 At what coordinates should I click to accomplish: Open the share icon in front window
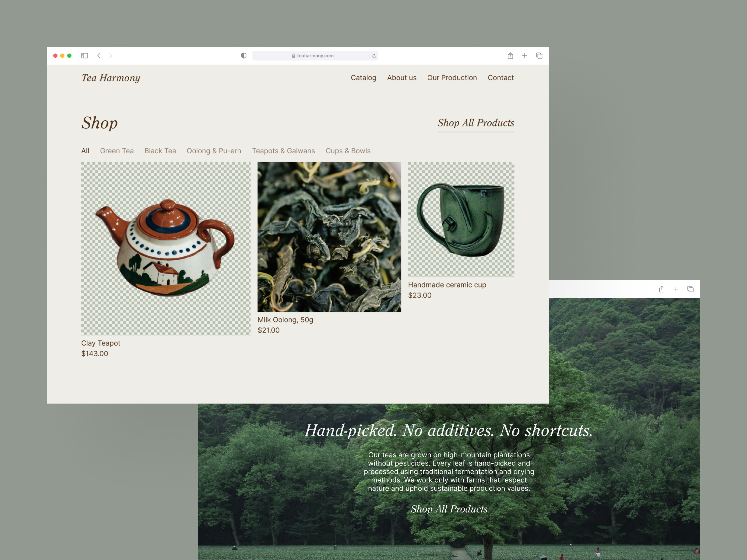click(510, 56)
